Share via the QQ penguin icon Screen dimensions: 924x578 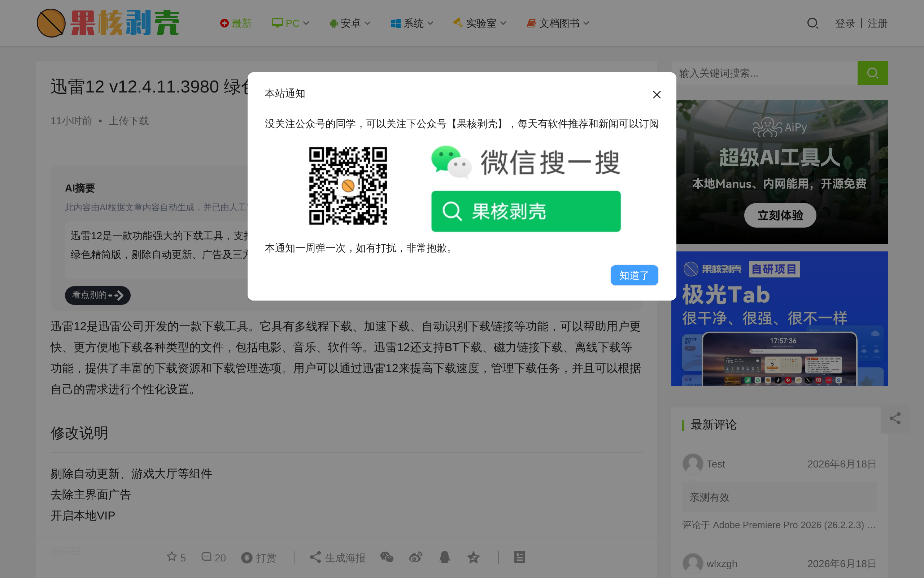[444, 557]
